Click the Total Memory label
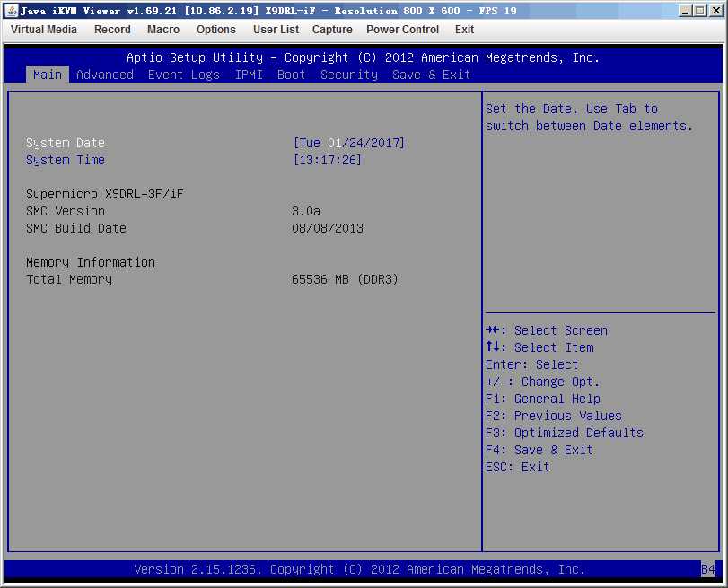The width and height of the screenshot is (728, 588). (x=69, y=279)
